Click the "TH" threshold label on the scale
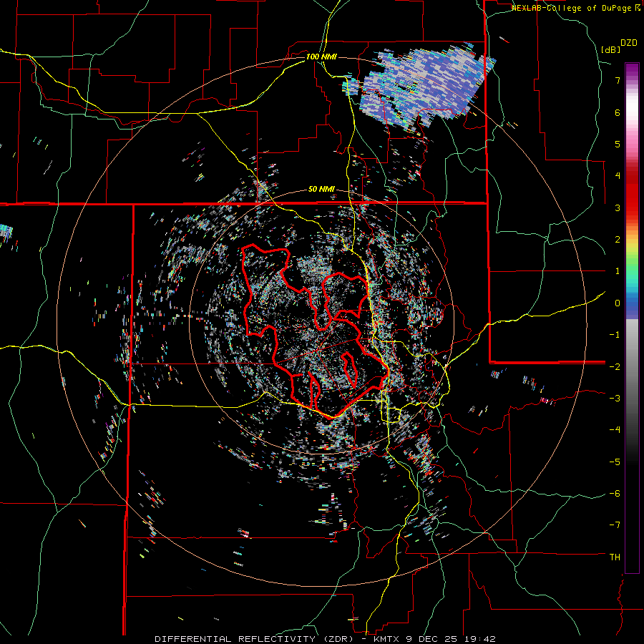The height and width of the screenshot is (644, 644). [615, 557]
